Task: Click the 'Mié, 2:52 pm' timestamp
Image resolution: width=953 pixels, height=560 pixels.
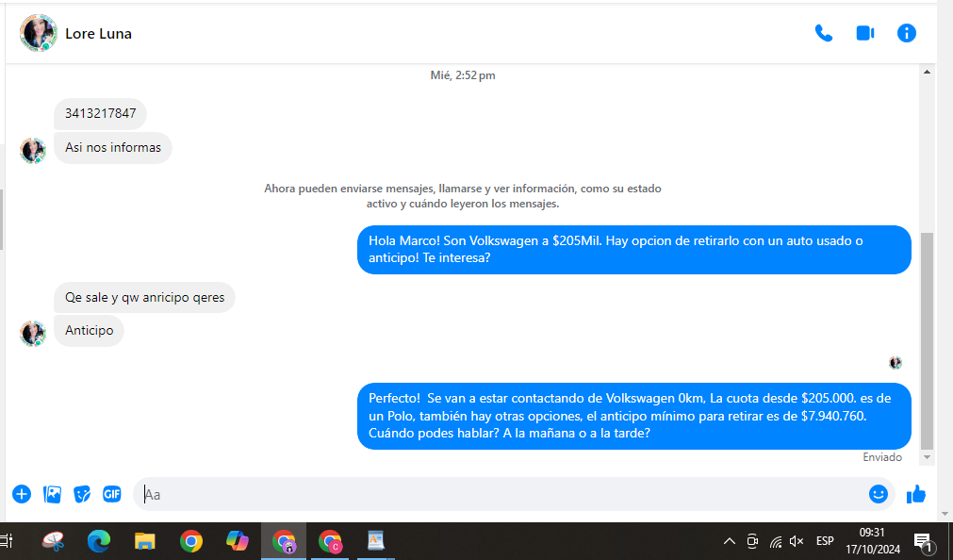Action: click(463, 75)
